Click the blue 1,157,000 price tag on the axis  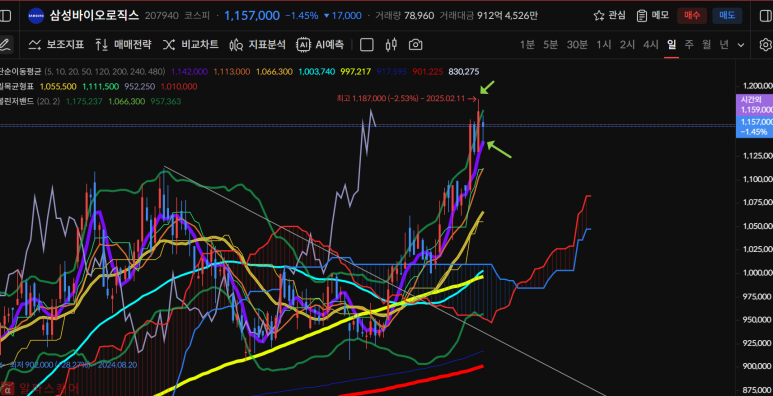(754, 127)
